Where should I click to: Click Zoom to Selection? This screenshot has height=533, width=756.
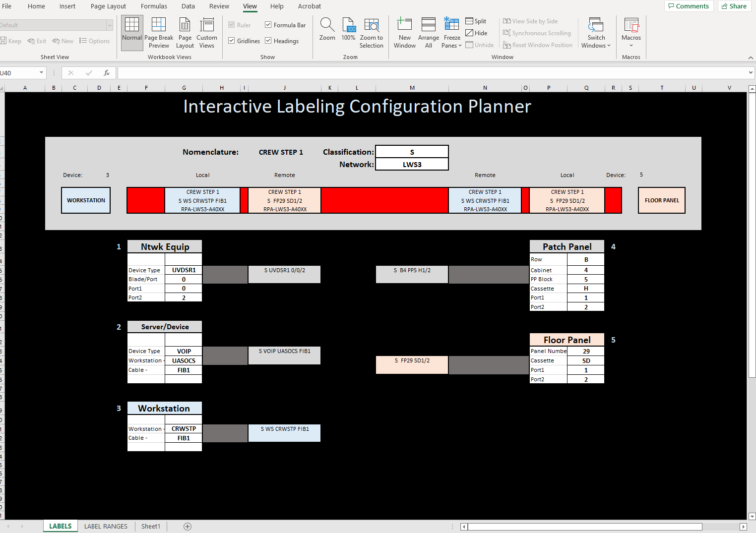pyautogui.click(x=372, y=33)
